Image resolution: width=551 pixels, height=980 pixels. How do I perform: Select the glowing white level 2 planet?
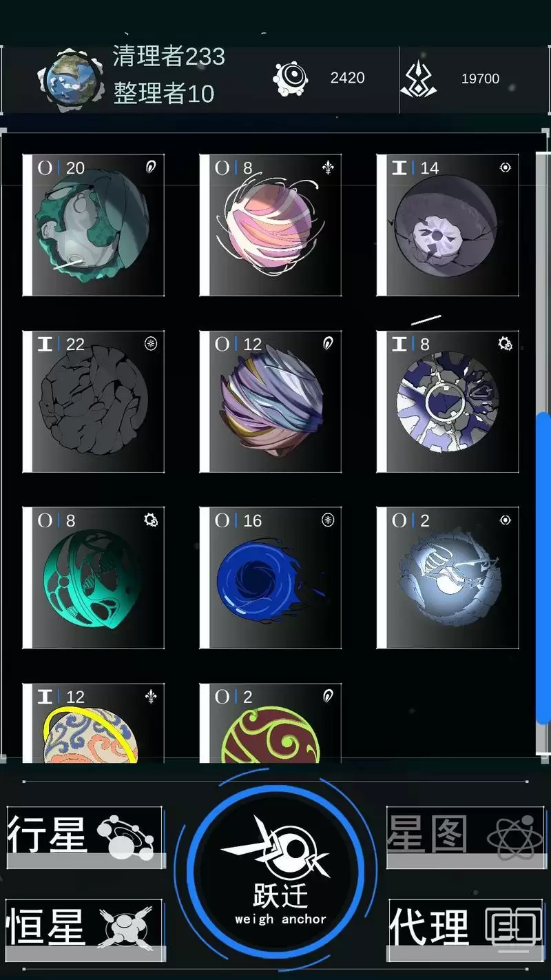tap(447, 578)
